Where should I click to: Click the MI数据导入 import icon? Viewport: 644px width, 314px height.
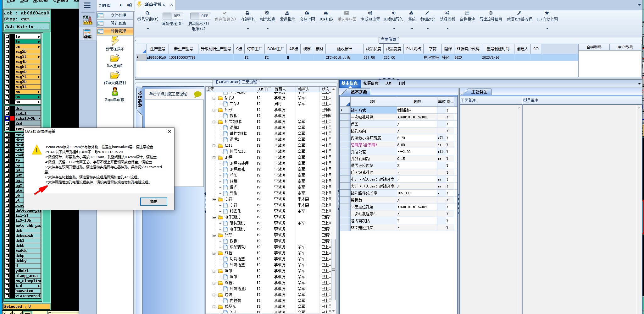[393, 13]
